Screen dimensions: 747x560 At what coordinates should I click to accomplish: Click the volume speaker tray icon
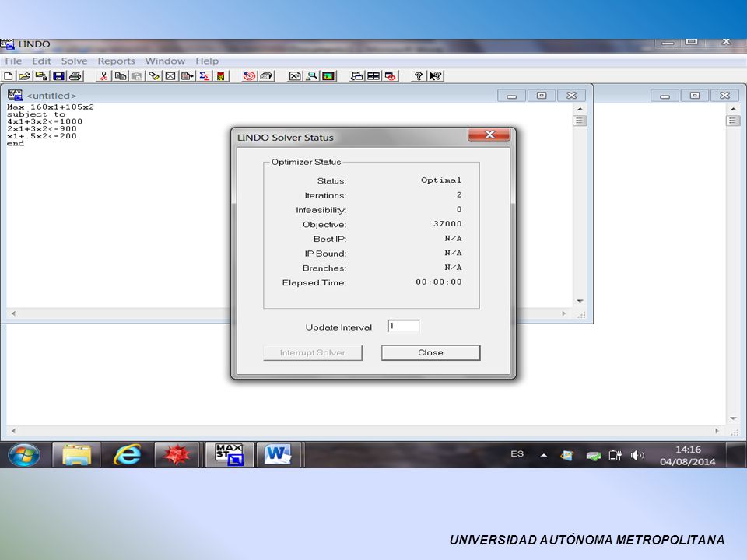click(637, 456)
